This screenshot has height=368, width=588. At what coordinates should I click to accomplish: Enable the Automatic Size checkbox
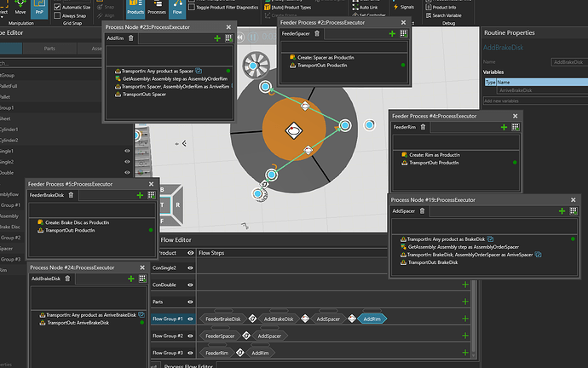coord(58,7)
